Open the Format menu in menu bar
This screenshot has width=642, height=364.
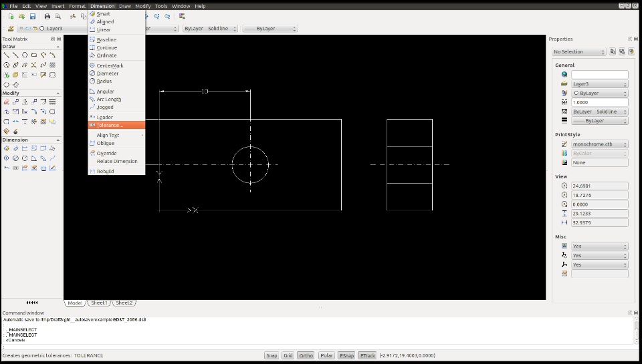77,6
